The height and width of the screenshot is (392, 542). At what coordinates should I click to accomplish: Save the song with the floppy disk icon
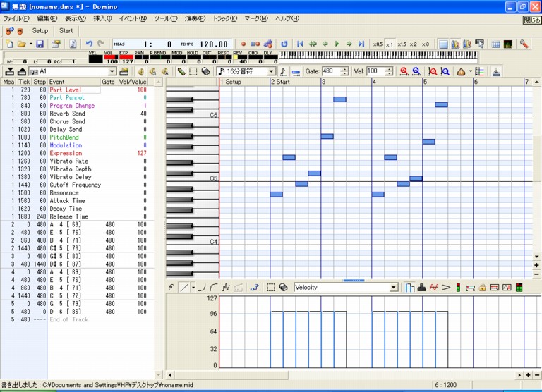pos(40,44)
